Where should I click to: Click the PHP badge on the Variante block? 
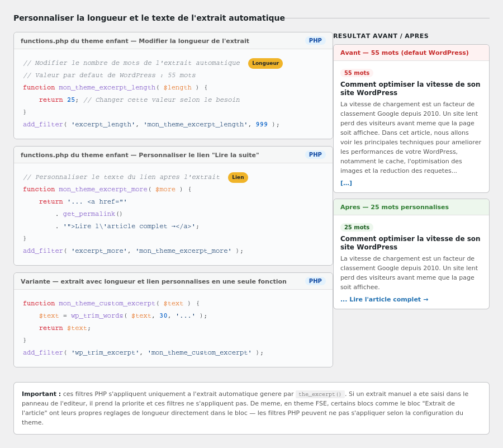coord(315,281)
